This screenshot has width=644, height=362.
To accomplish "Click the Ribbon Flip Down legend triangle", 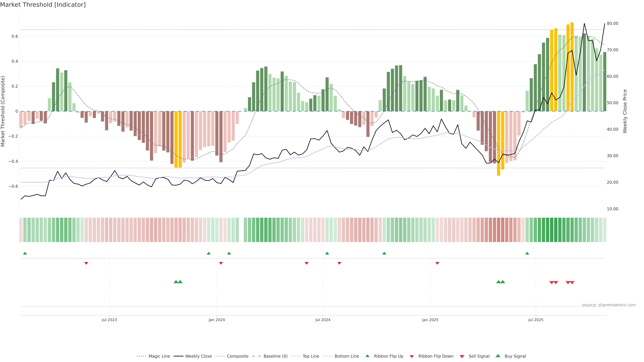I will pos(412,356).
